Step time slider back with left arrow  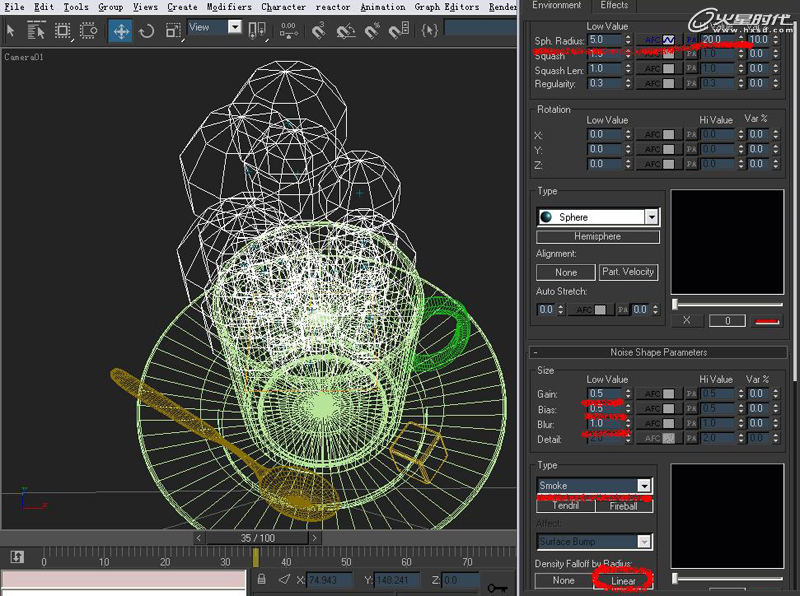[199, 538]
